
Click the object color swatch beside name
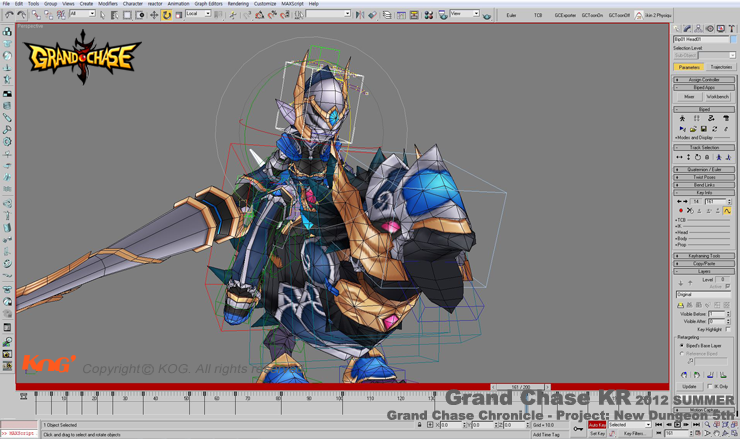pos(732,40)
